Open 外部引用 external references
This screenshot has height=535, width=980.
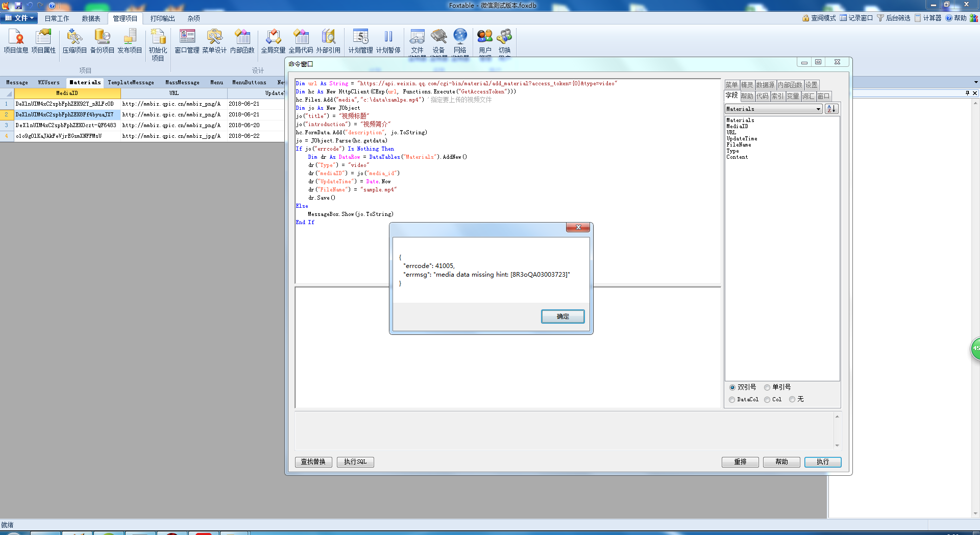[328, 41]
